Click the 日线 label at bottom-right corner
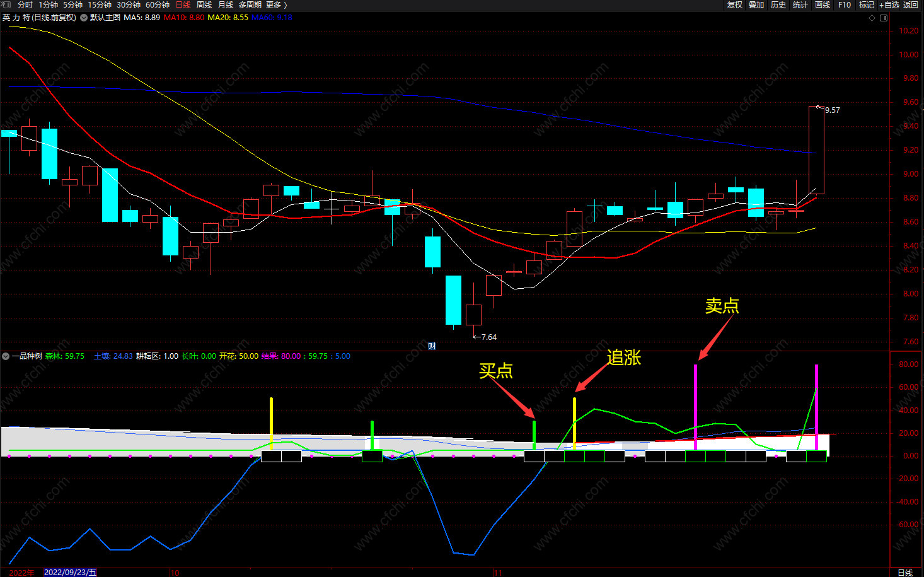The image size is (924, 577). 905,573
